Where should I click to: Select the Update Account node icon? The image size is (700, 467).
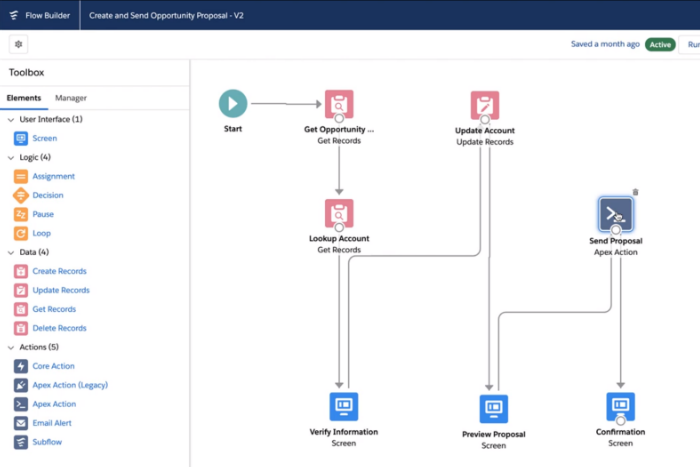click(485, 105)
